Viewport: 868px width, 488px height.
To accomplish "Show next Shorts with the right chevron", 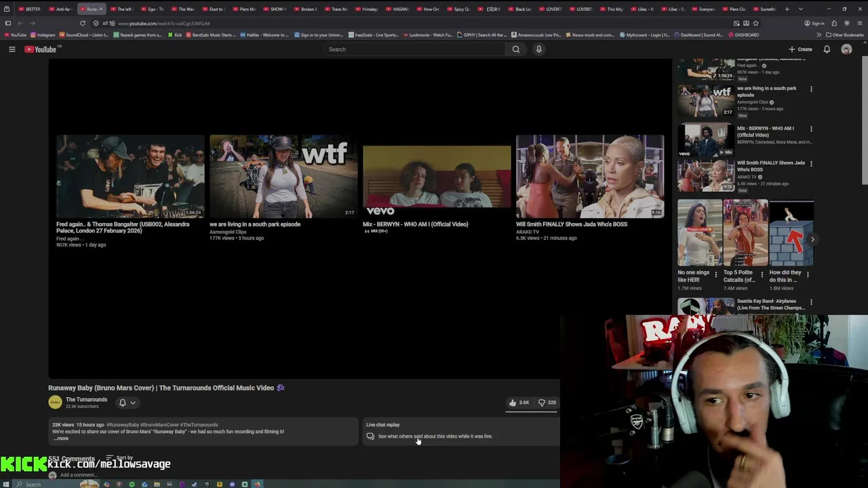I will (812, 239).
